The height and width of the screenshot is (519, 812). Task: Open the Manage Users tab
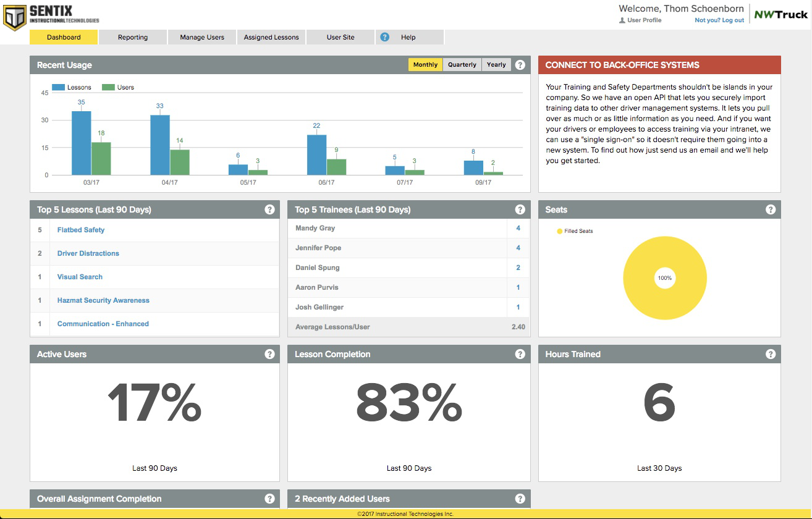tap(202, 37)
